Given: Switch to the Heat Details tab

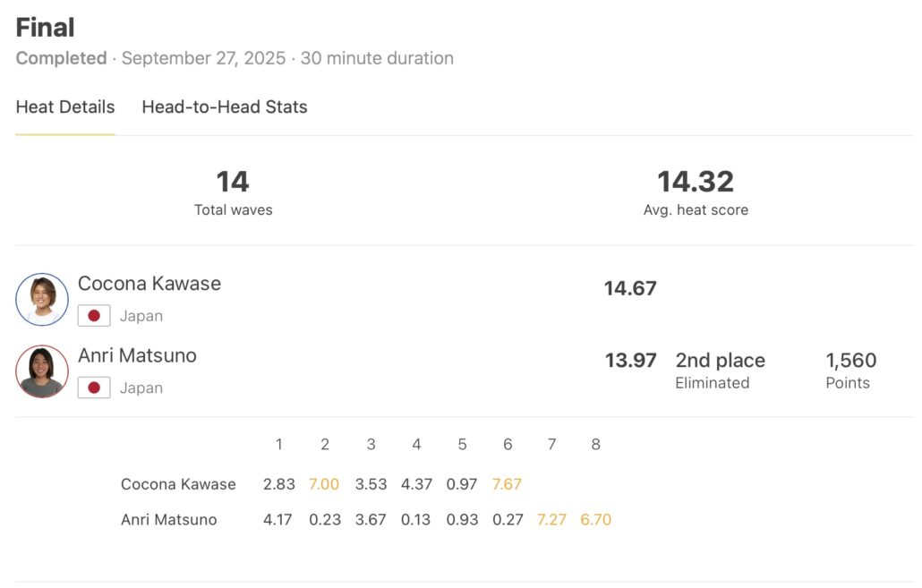Looking at the screenshot, I should coord(65,107).
